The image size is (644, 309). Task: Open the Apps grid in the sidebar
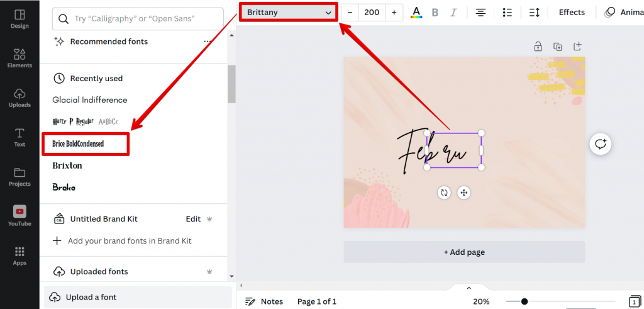pos(19,256)
